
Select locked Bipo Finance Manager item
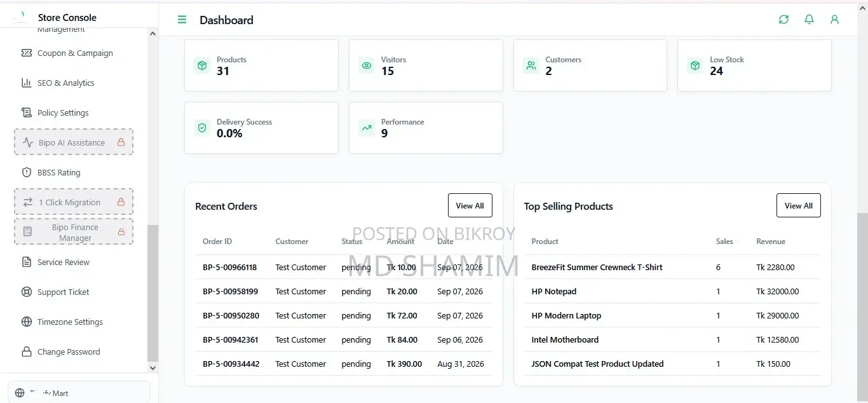pos(74,232)
